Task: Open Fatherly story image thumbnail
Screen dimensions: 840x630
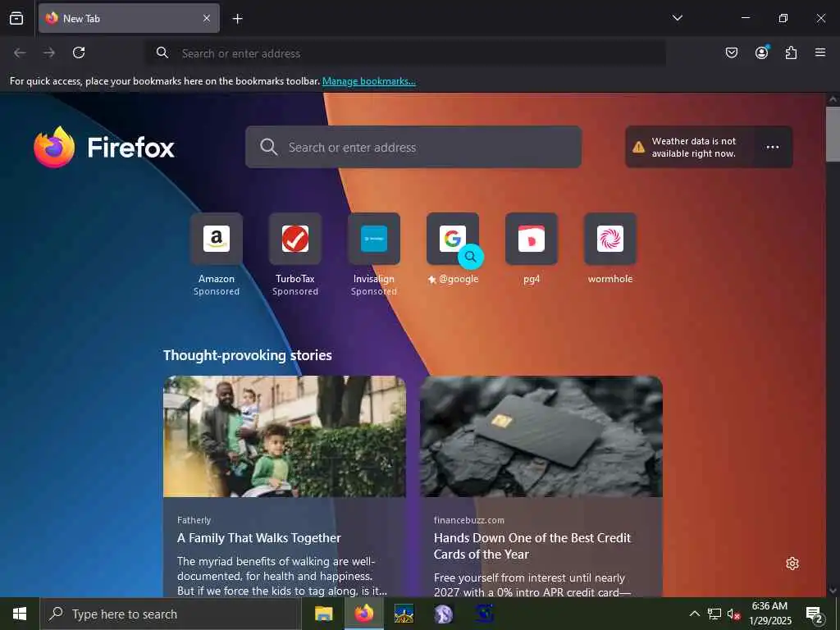Action: [285, 436]
